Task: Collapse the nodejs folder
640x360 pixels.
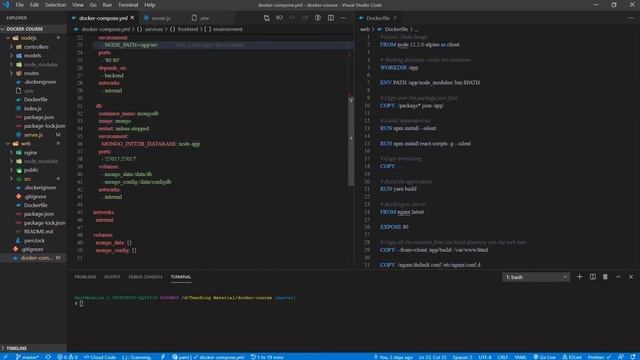Action: point(33,38)
